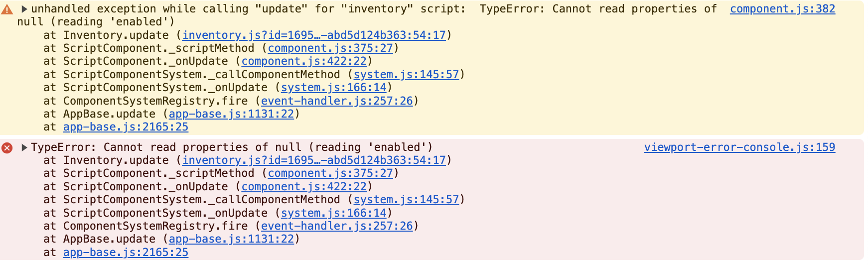Click component.js:422:22 in warning stack trace
Viewport: 868px width, 265px height.
point(304,61)
